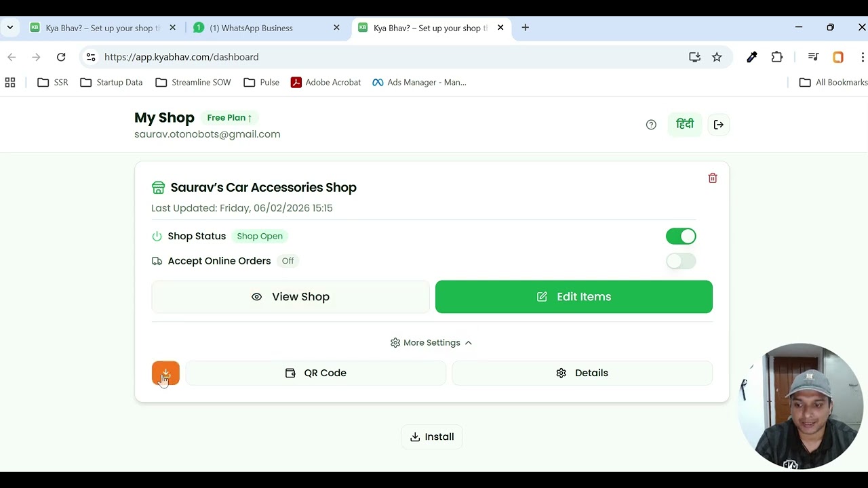This screenshot has width=868, height=488.
Task: Switch to the WhatsApp Business tab
Action: point(267,28)
